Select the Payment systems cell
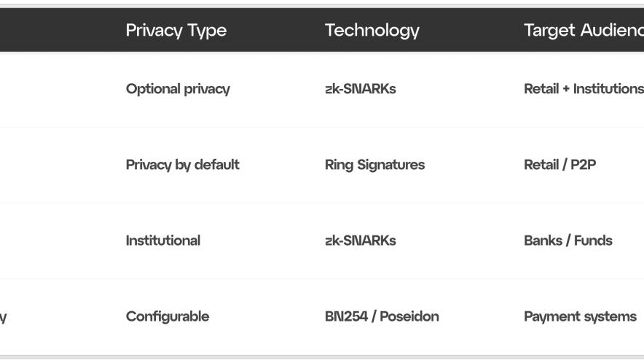 tap(580, 316)
